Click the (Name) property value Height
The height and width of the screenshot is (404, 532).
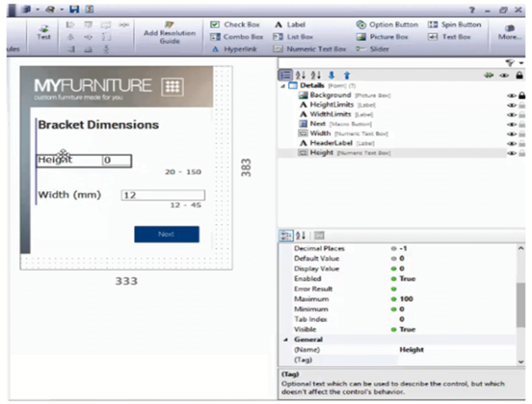point(411,350)
